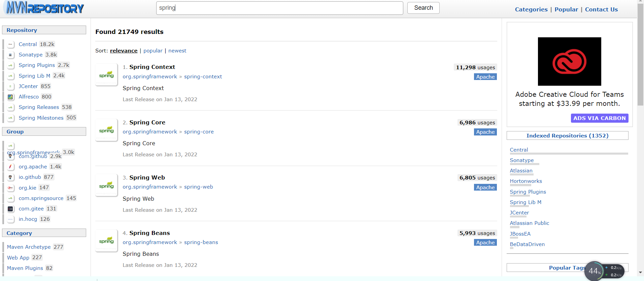Screen dimensions: 644x281
Task: Click the Alfresco repository icon
Action: pyautogui.click(x=11, y=97)
